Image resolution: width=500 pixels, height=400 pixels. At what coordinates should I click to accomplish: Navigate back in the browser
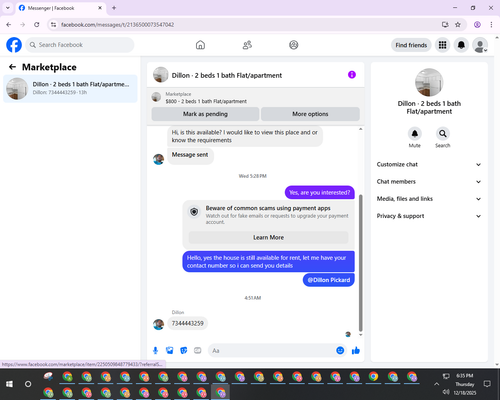(9, 24)
